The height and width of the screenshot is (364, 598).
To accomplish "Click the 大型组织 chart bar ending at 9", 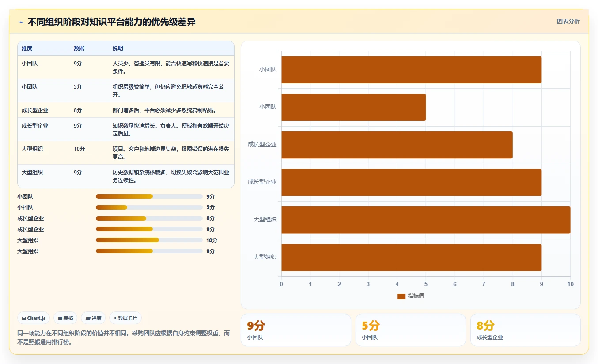I will pos(412,257).
